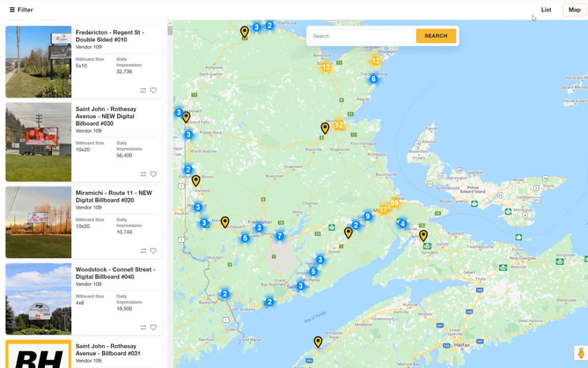Click the daily impressions value 56,400

point(124,155)
